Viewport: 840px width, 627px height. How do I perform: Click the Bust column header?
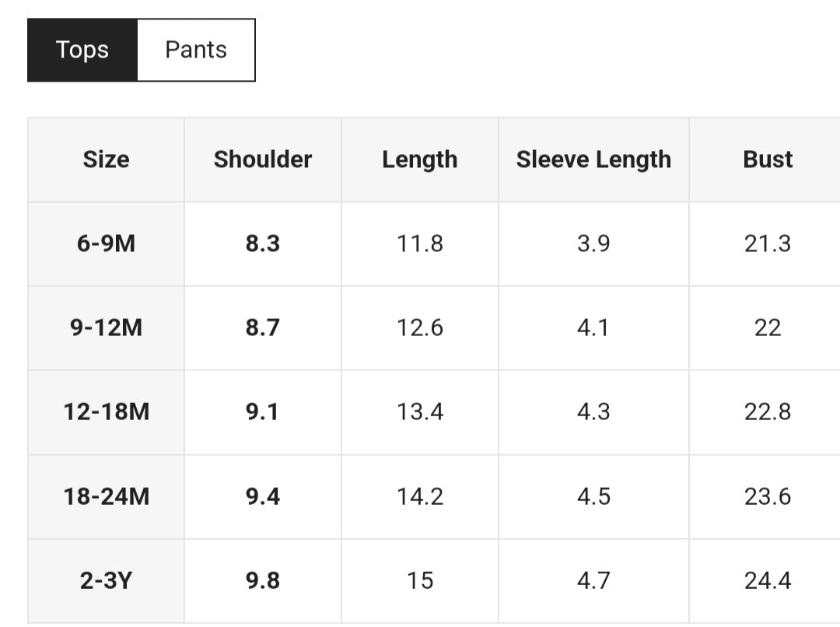[768, 159]
